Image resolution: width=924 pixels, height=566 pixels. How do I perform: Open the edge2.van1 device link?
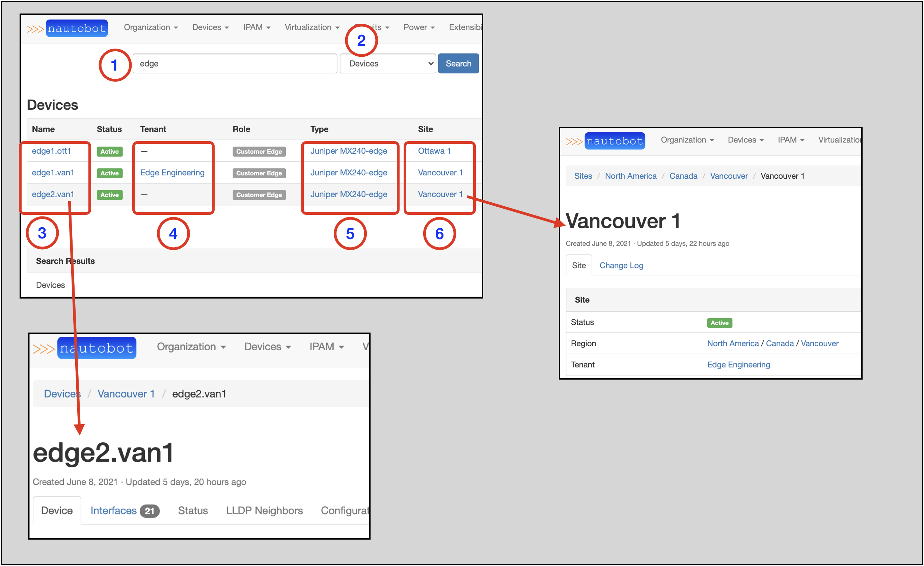click(53, 194)
